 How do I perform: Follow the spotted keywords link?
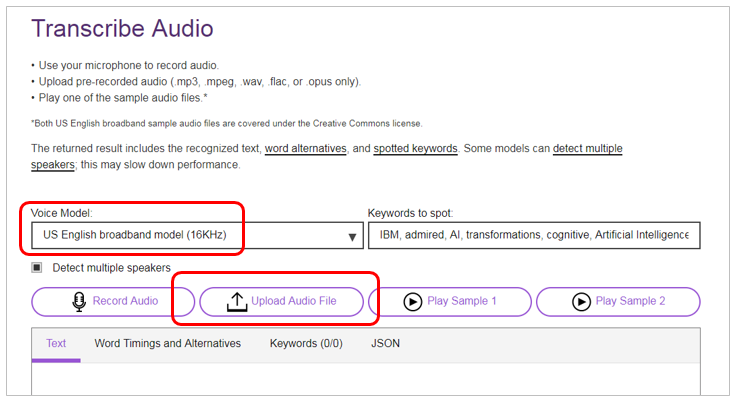pyautogui.click(x=416, y=148)
